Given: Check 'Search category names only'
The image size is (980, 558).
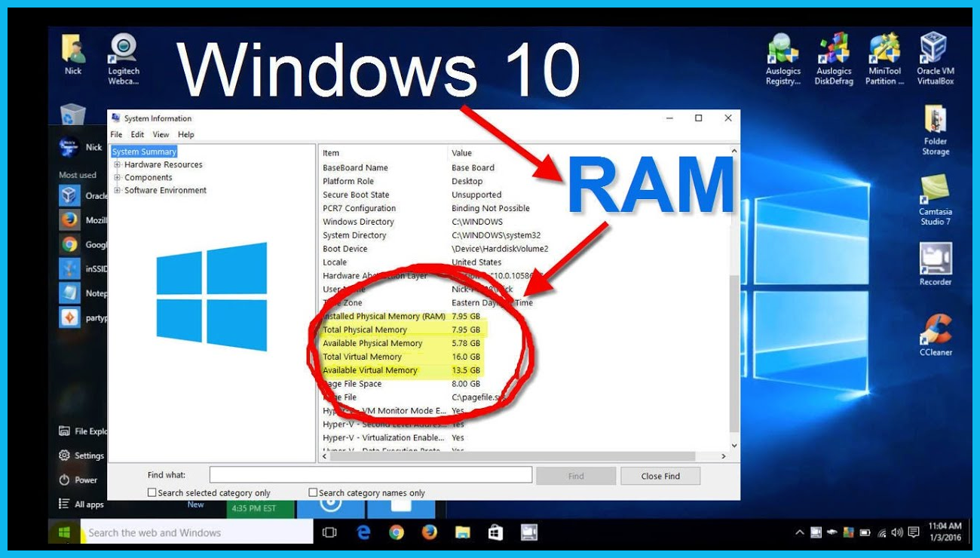Looking at the screenshot, I should (311, 492).
